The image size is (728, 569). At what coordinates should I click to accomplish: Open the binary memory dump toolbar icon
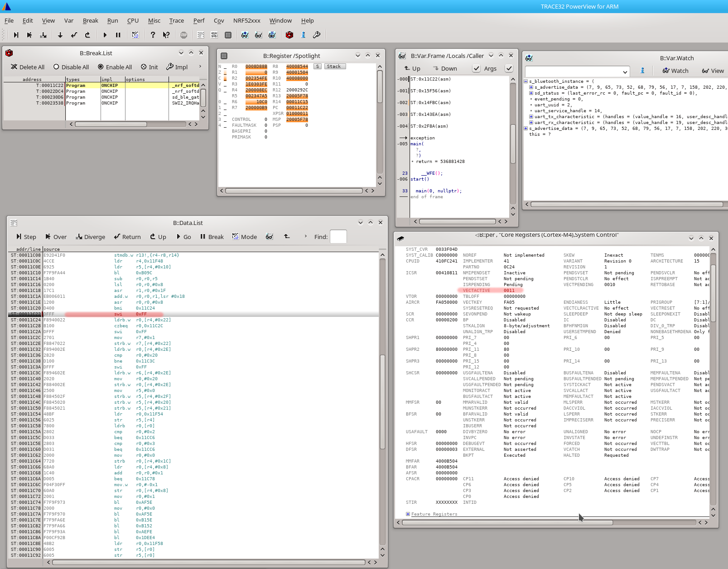point(214,35)
